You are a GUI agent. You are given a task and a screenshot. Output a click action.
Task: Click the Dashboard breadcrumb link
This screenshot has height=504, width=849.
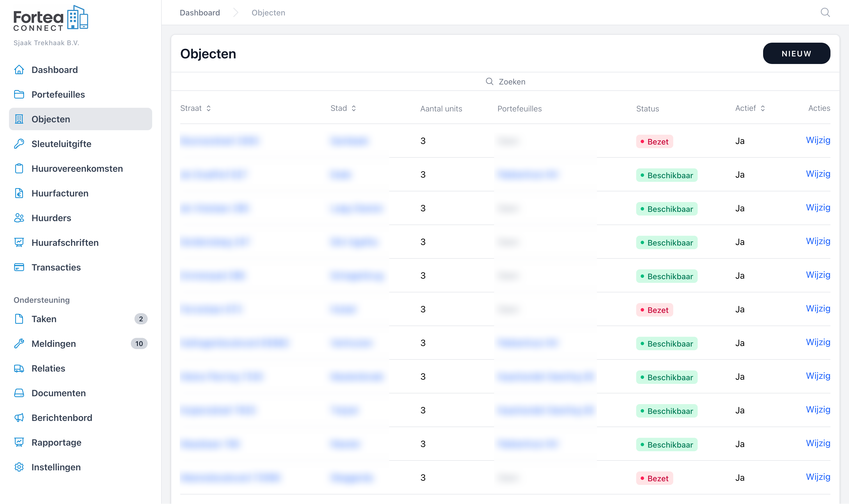point(200,13)
